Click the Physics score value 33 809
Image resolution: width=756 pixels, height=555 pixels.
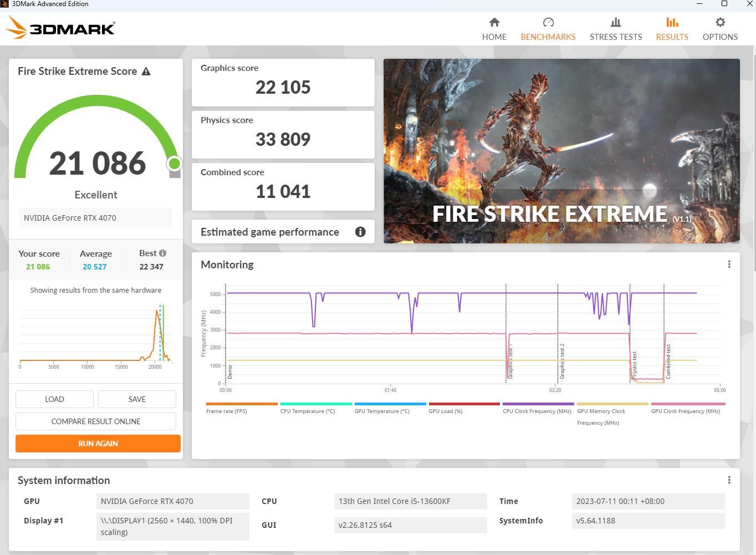[283, 139]
